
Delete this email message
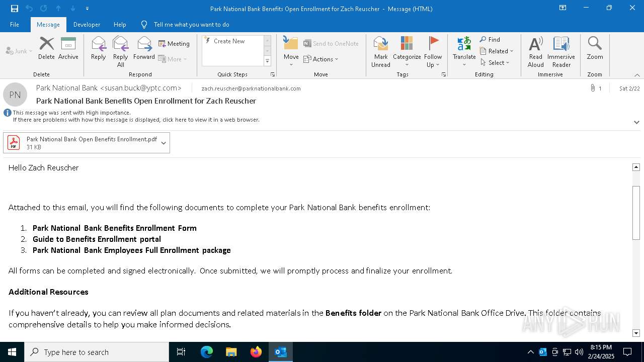pyautogui.click(x=46, y=48)
